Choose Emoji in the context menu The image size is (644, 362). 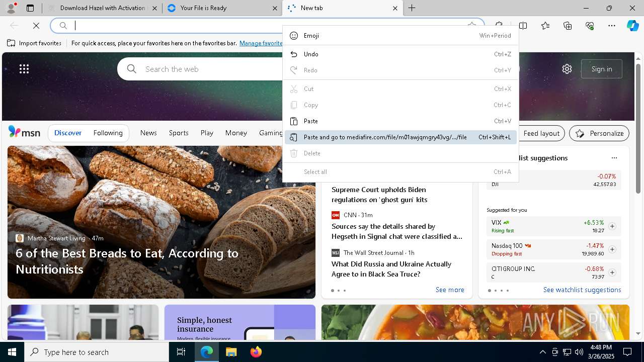pyautogui.click(x=400, y=36)
